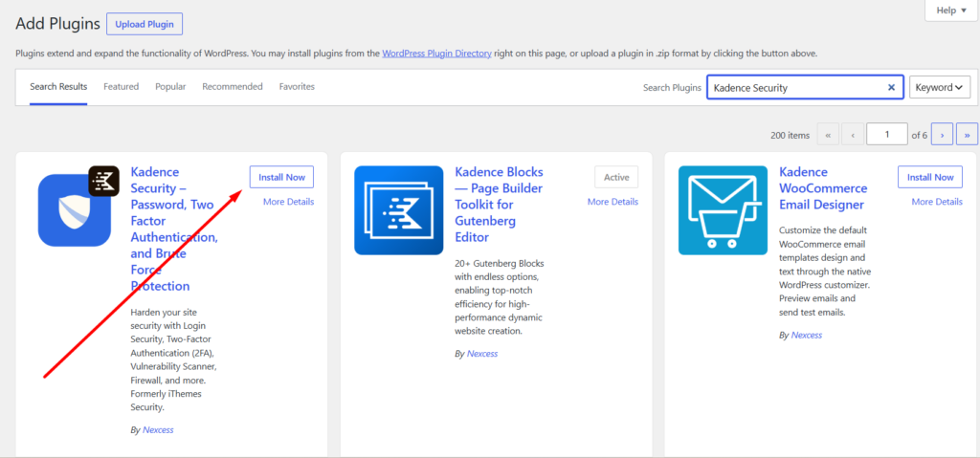Switch to the Featured tab

[x=122, y=87]
